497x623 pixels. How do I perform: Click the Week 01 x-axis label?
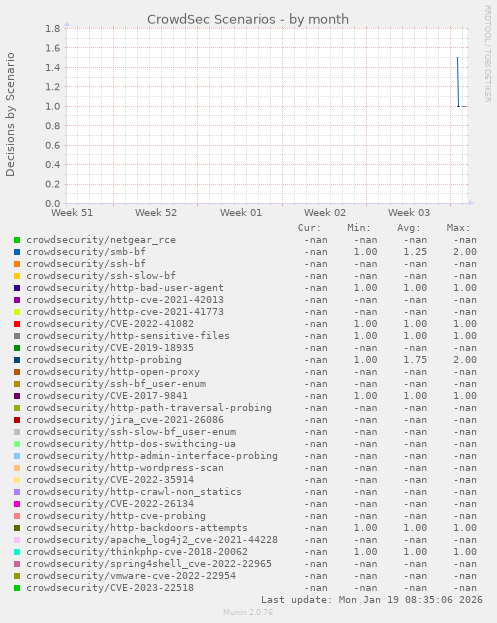[x=241, y=213]
